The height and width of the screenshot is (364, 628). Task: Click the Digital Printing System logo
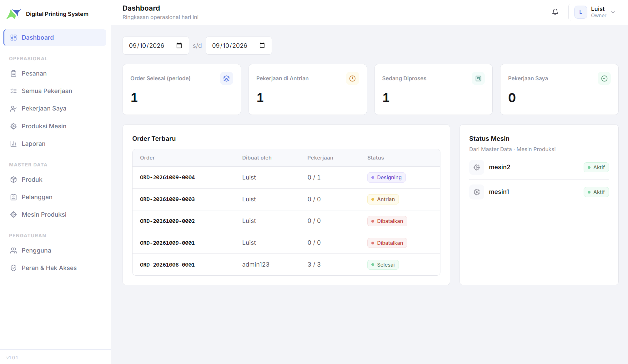(x=14, y=14)
